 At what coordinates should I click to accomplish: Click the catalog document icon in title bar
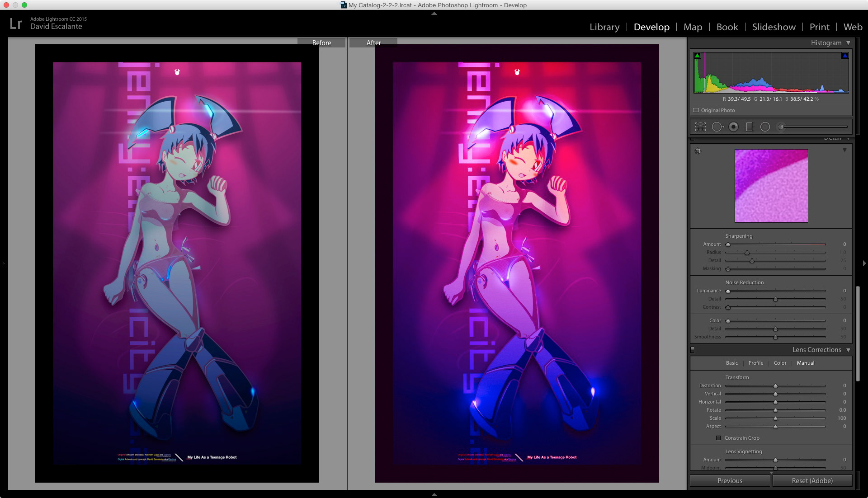[x=343, y=5]
